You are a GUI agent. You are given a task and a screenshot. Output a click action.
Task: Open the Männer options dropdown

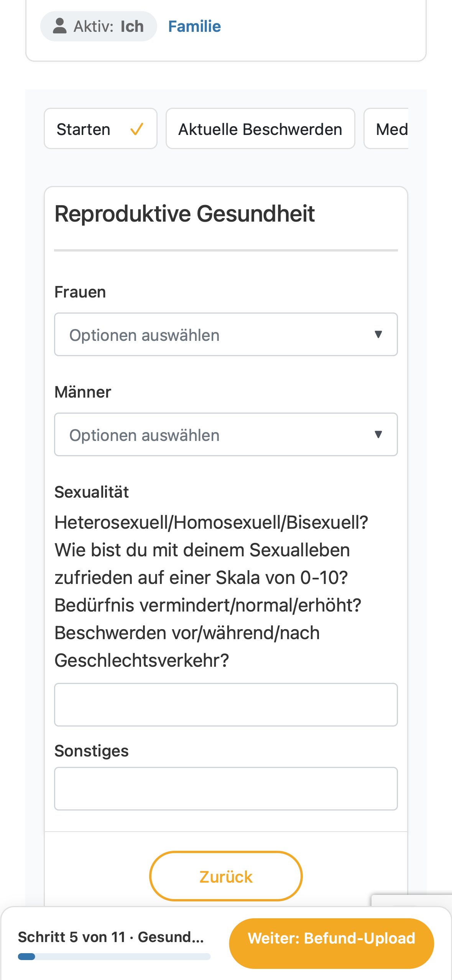226,434
